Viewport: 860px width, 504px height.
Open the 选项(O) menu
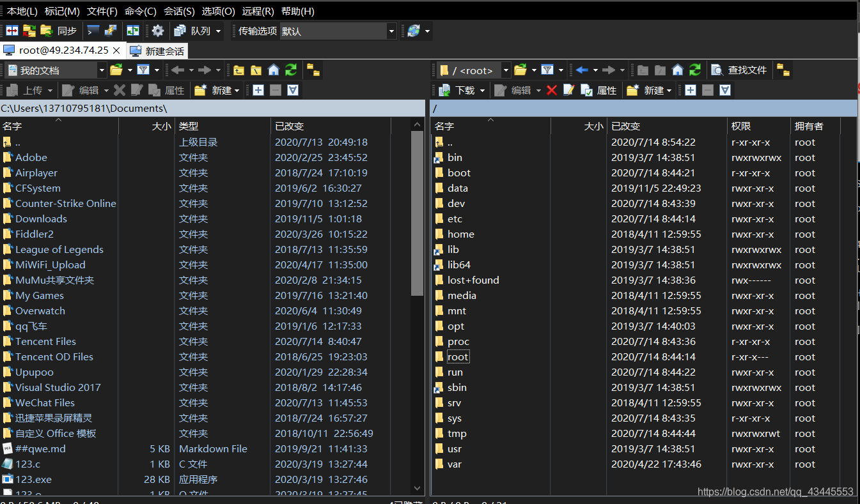(219, 11)
